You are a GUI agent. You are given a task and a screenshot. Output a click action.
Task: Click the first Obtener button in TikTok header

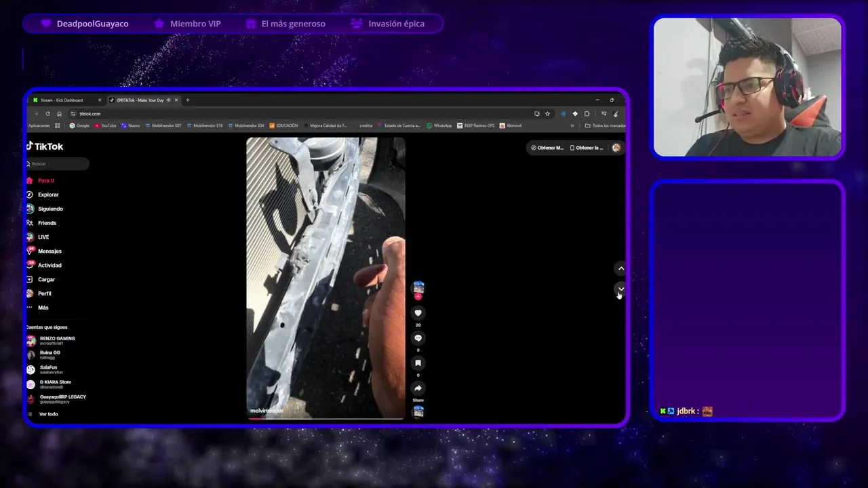[x=547, y=148]
